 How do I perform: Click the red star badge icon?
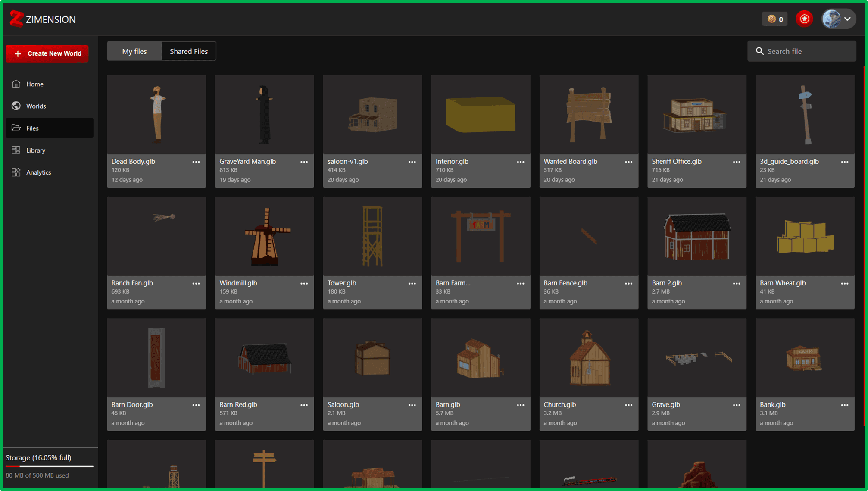[804, 19]
